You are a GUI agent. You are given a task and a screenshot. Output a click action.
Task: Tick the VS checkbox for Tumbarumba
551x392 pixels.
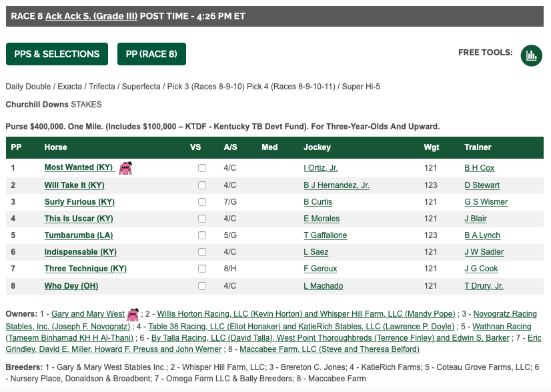[202, 235]
